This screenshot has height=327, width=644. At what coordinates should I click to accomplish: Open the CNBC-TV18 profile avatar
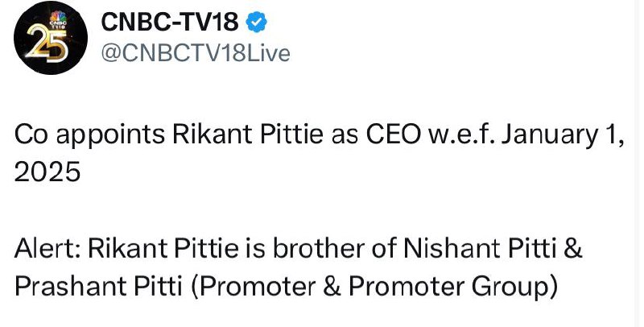[x=50, y=38]
